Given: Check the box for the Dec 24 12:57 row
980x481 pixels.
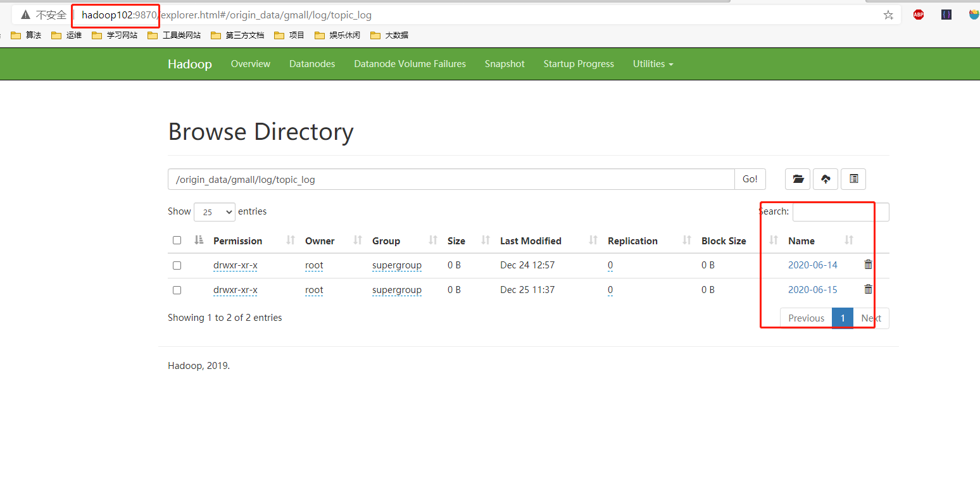Looking at the screenshot, I should click(177, 265).
